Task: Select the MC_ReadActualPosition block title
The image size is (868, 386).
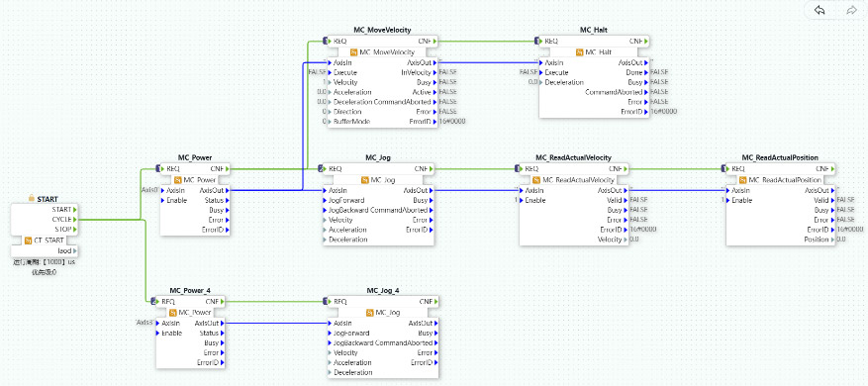Action: point(780,157)
